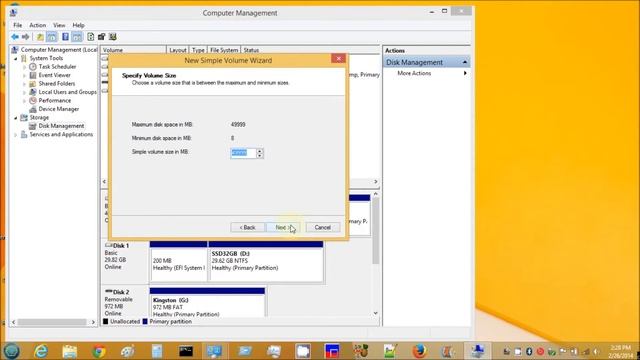
Task: Select Device Manager in the tree
Action: 59,109
